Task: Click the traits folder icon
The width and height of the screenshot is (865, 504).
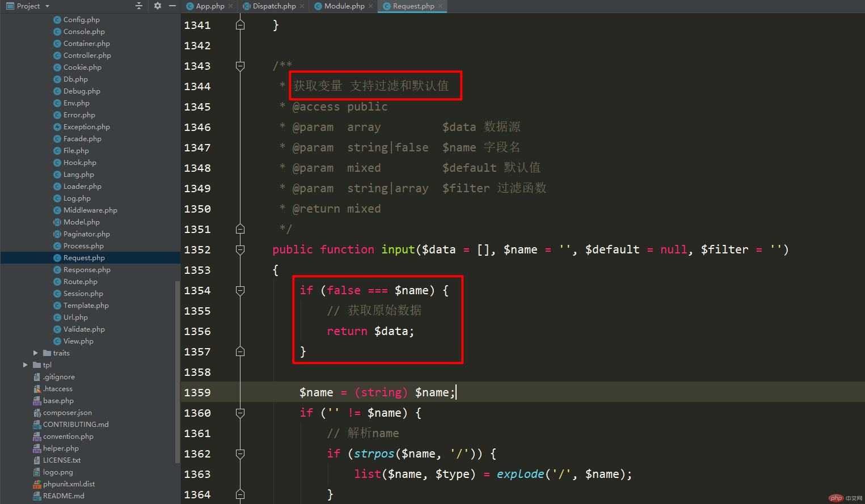Action: (x=47, y=353)
